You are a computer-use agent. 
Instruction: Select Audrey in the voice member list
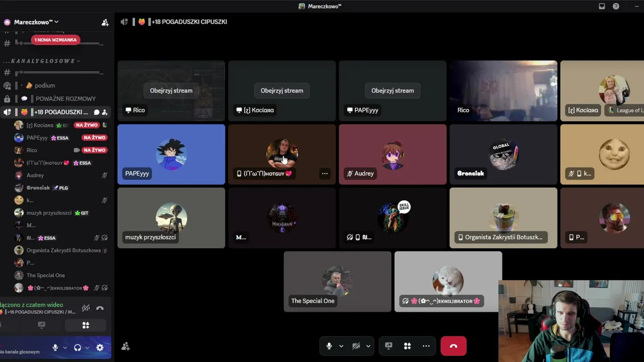point(35,175)
